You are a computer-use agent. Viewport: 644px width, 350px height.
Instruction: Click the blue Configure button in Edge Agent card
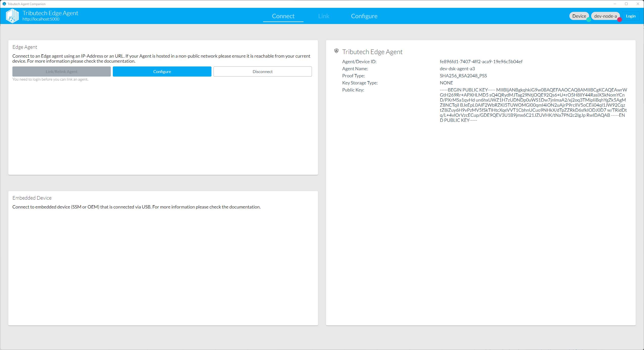pyautogui.click(x=162, y=72)
